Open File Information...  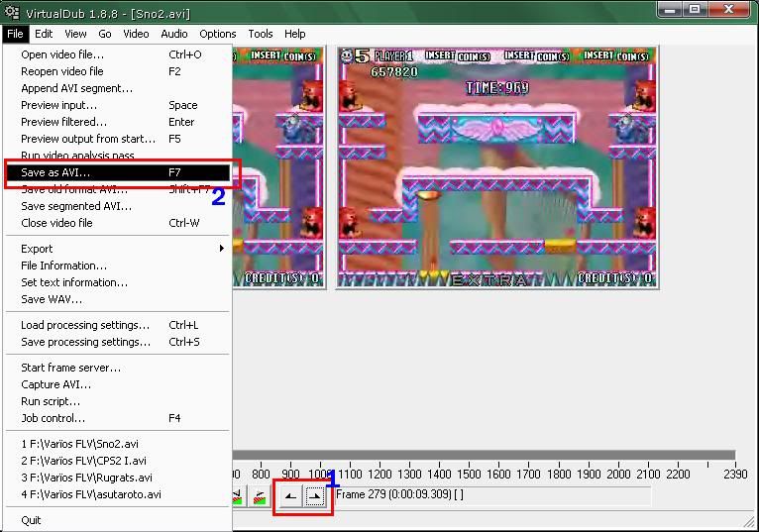point(117,266)
